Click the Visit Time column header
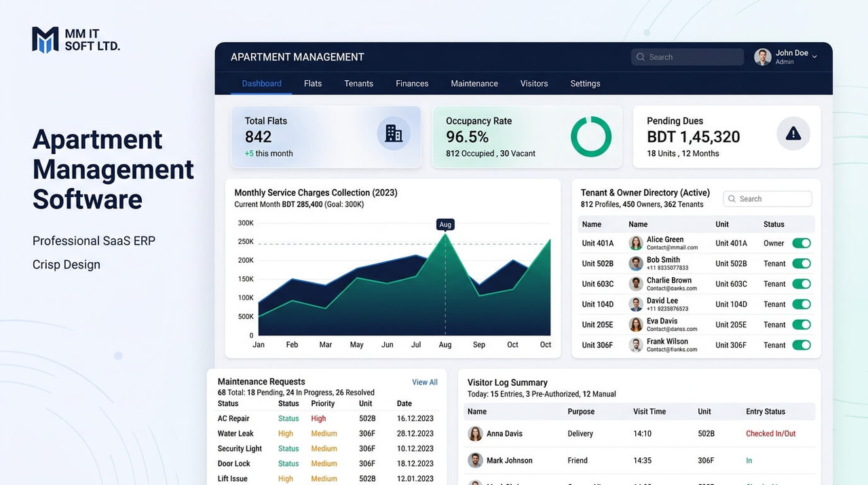 pyautogui.click(x=649, y=412)
